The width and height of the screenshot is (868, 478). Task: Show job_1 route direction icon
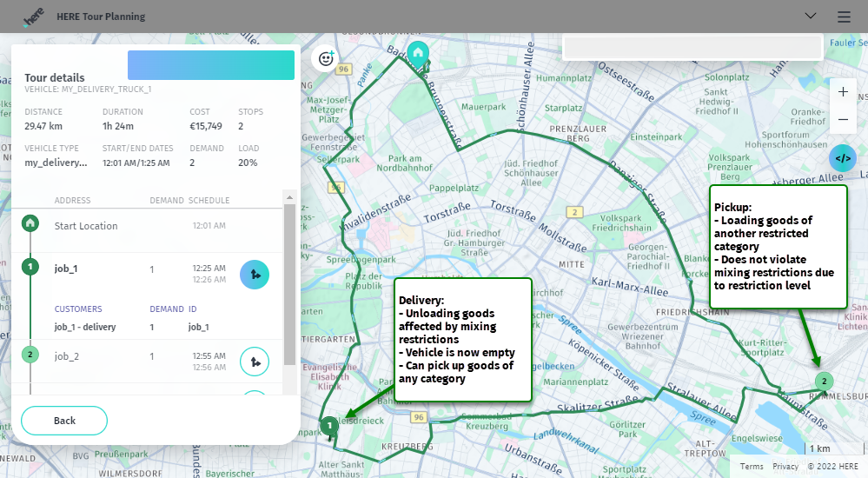(255, 275)
